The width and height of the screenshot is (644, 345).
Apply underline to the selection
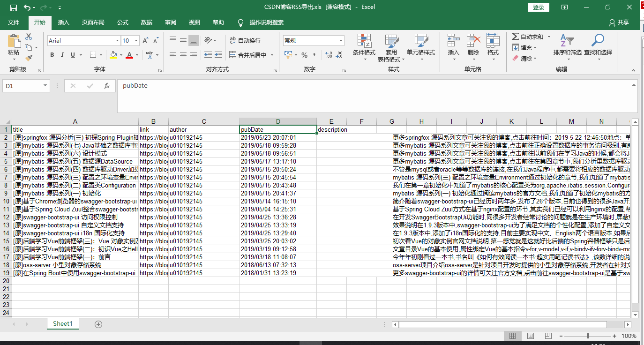(x=73, y=55)
